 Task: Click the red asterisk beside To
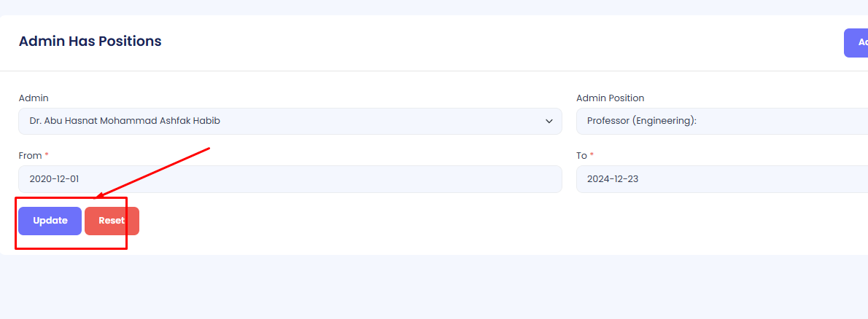click(x=592, y=155)
